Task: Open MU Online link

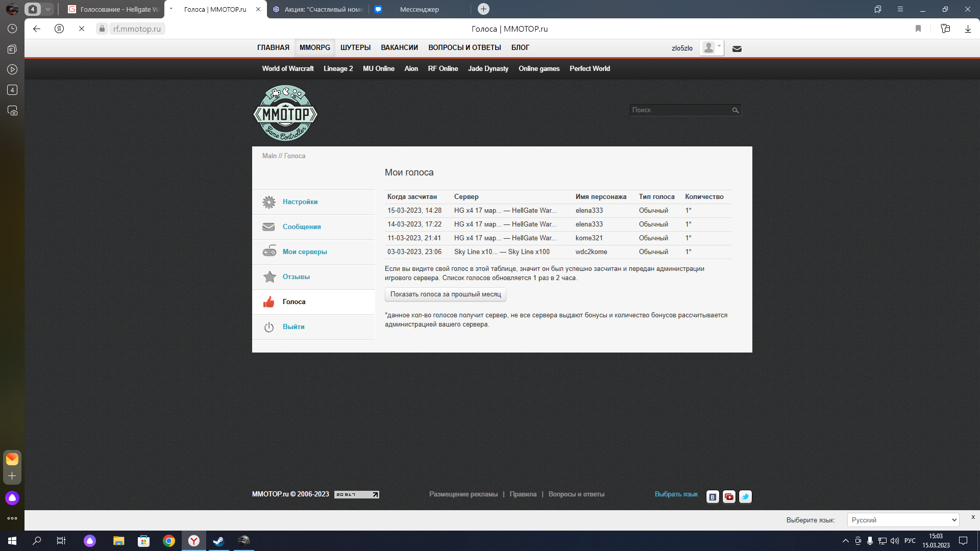Action: point(378,69)
